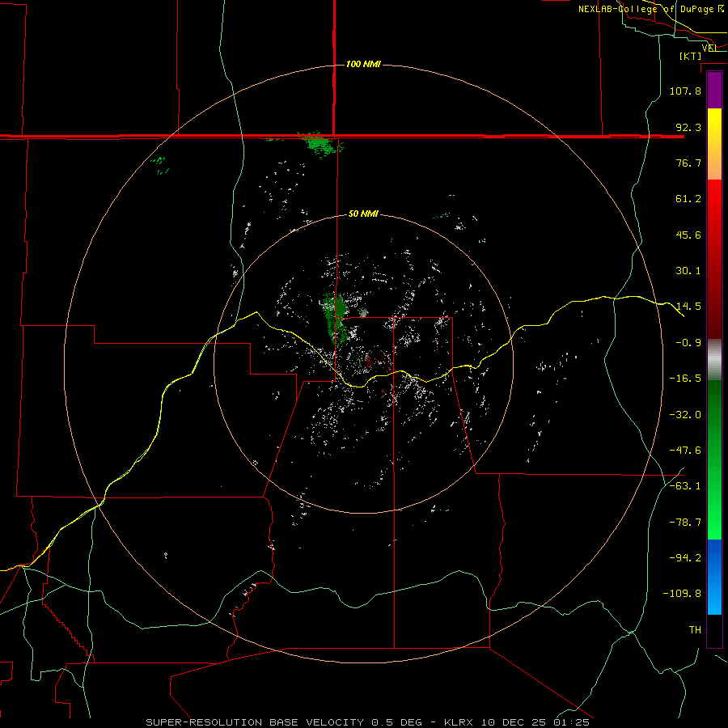The height and width of the screenshot is (728, 728).
Task: Click the -109.8 value on the velocity scale
Action: click(682, 594)
